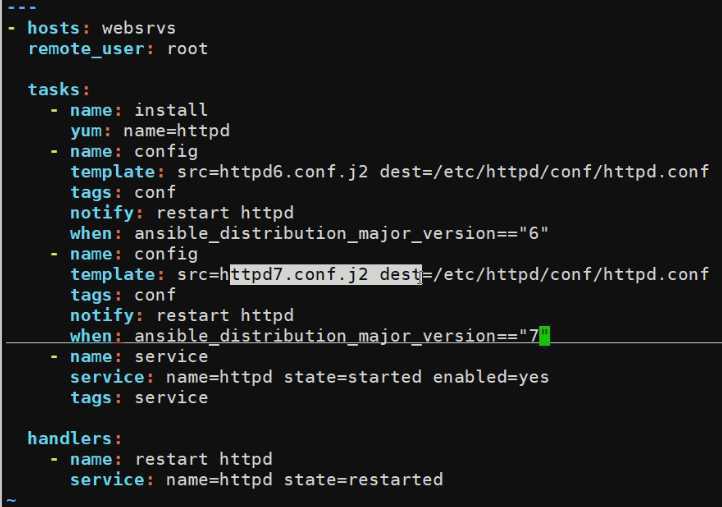This screenshot has width=722, height=507.
Task: Click enabled=yes in service line
Action: coord(490,377)
